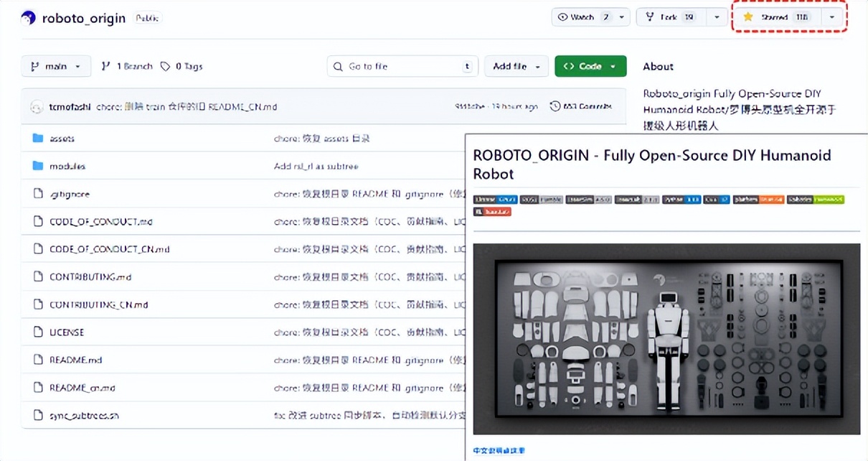Image resolution: width=868 pixels, height=461 pixels.
Task: Click the roboto_origin repository name
Action: 84,18
